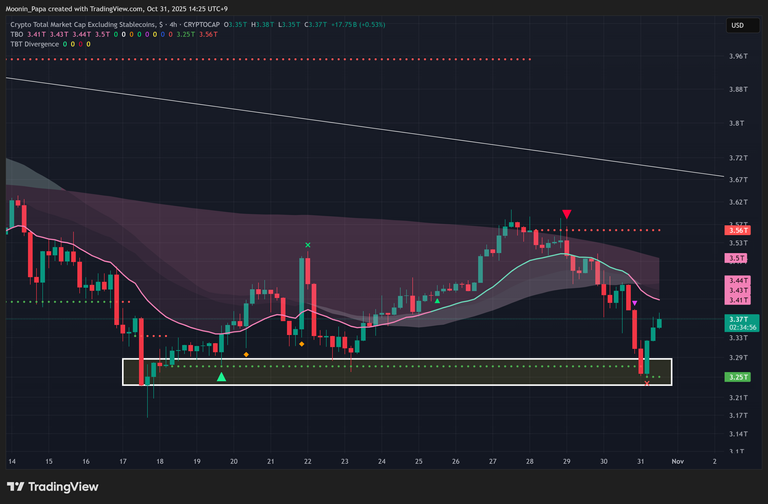
Task: Click the red X marker below the support box
Action: pyautogui.click(x=647, y=384)
